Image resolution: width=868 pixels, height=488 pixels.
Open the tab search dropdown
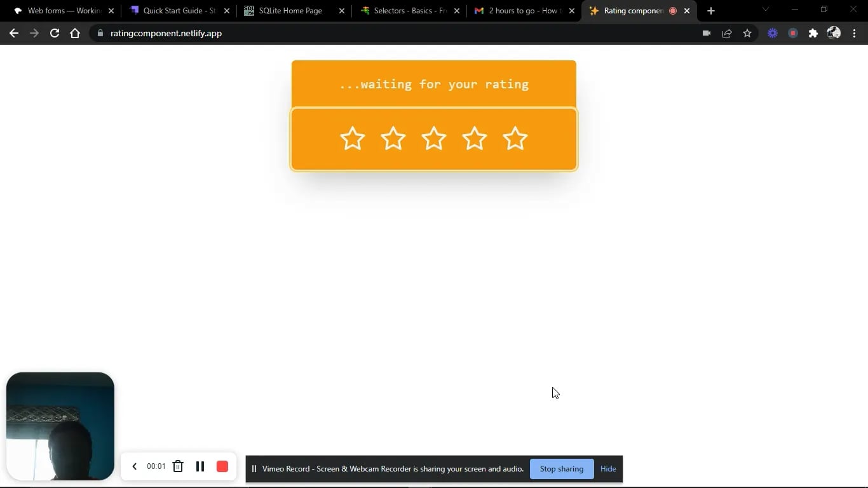click(766, 9)
